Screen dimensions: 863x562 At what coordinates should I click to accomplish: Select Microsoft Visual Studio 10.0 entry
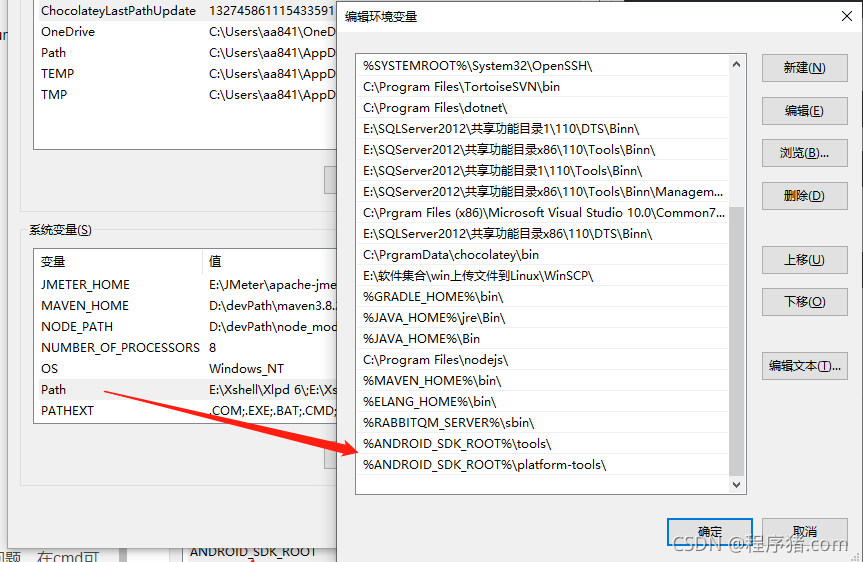click(x=542, y=212)
